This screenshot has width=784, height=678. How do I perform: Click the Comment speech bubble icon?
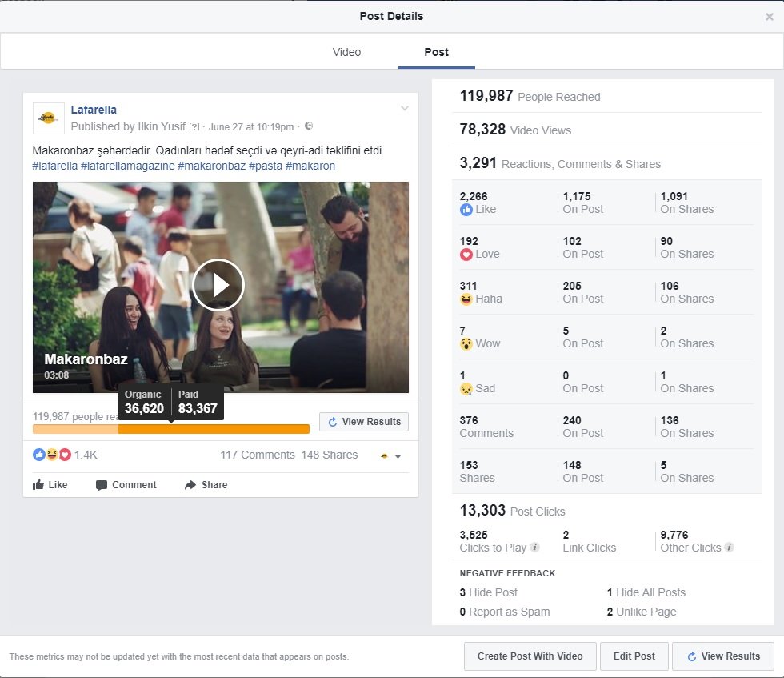point(102,485)
